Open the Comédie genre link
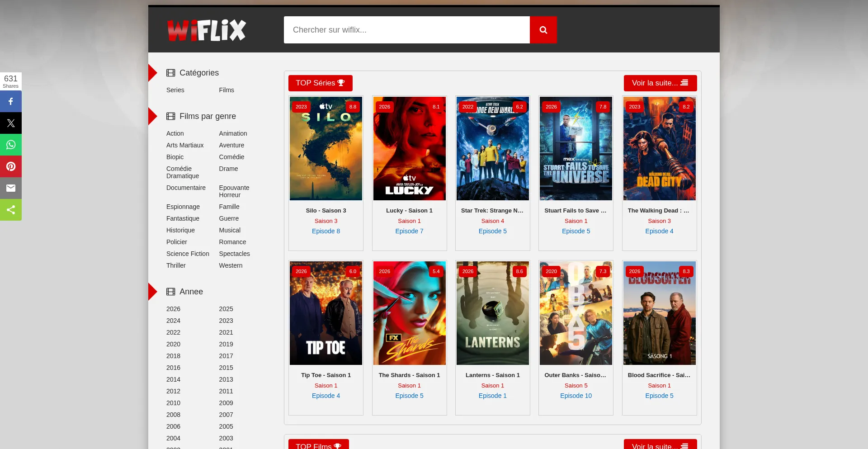The width and height of the screenshot is (868, 449). (231, 157)
